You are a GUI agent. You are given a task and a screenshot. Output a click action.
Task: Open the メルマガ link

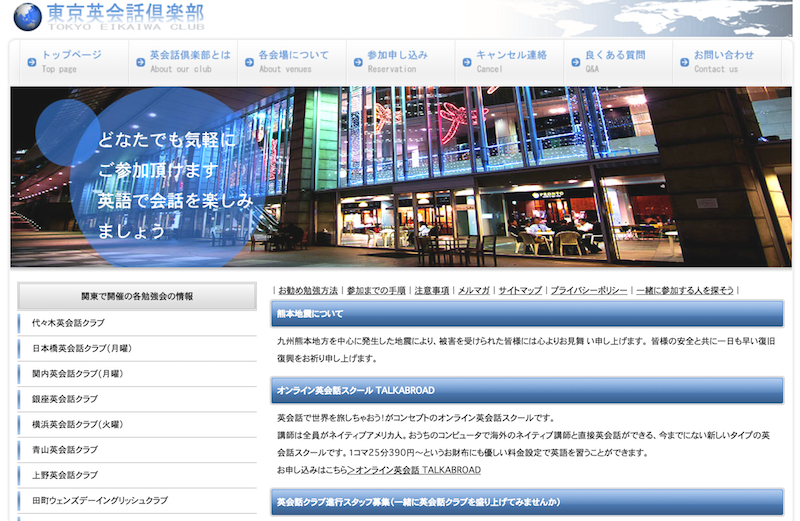[x=473, y=290]
